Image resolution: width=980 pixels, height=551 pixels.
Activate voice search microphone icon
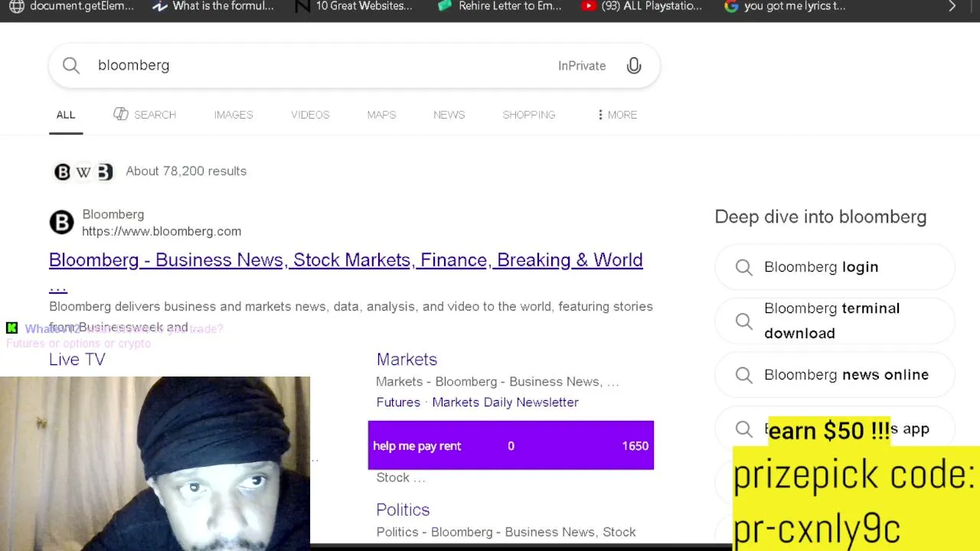[x=634, y=66]
